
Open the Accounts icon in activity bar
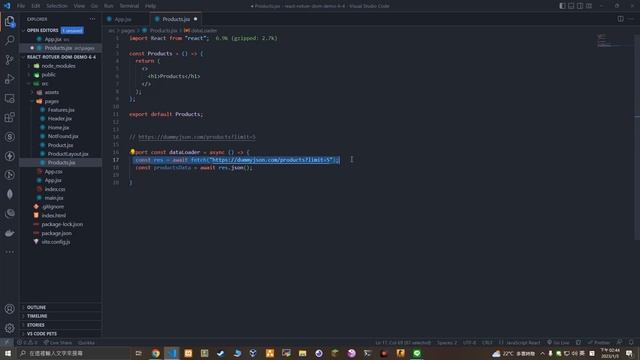click(x=9, y=309)
